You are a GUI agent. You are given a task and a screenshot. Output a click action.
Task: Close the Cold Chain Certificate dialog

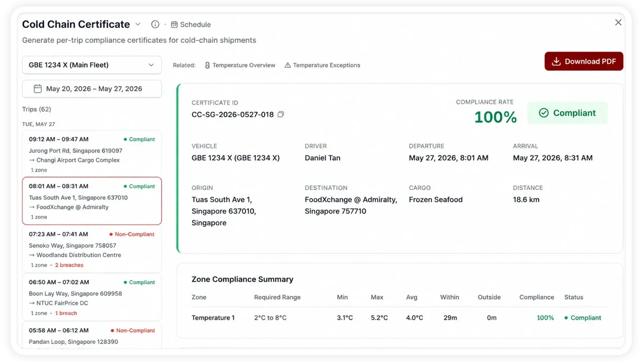pos(618,23)
